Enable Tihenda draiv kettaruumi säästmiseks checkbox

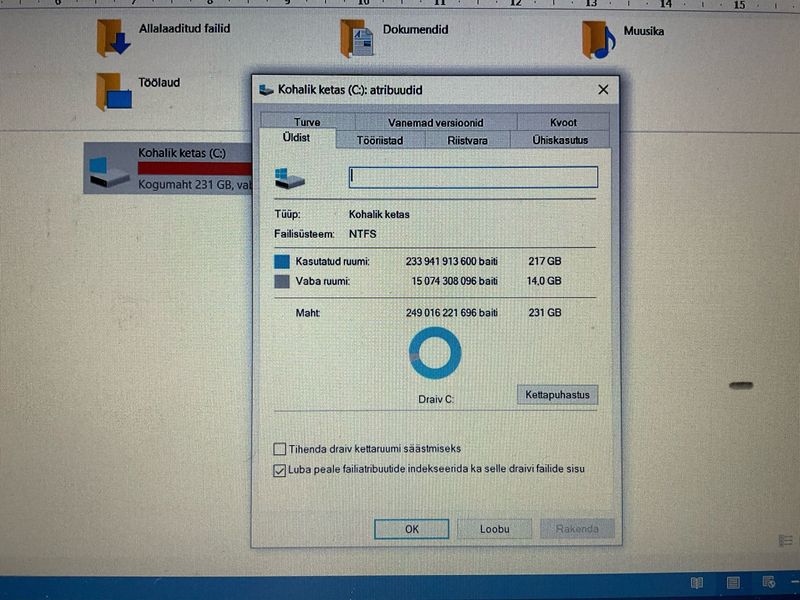(279, 449)
